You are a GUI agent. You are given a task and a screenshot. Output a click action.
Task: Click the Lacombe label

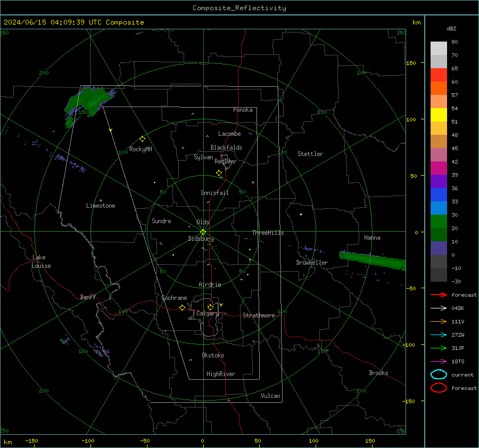pyautogui.click(x=229, y=134)
